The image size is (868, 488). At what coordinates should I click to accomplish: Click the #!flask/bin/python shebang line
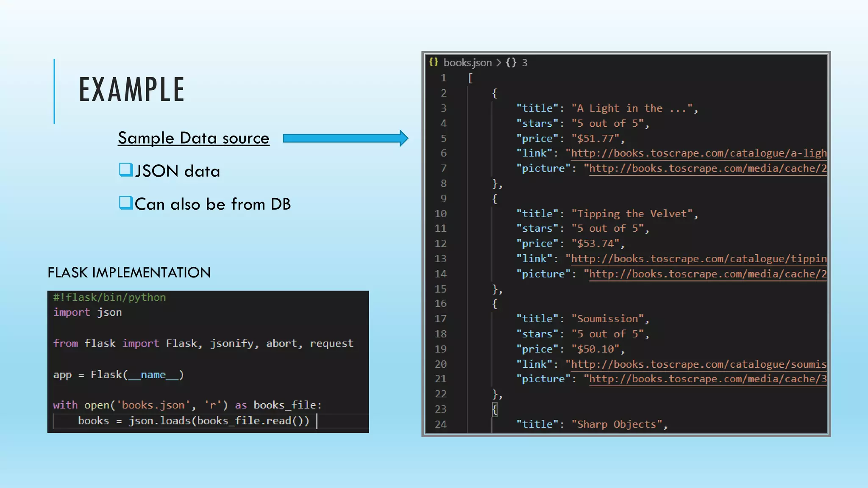click(109, 297)
